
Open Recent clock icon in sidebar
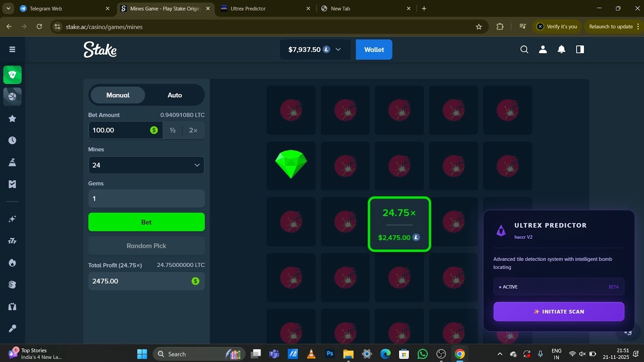13,140
